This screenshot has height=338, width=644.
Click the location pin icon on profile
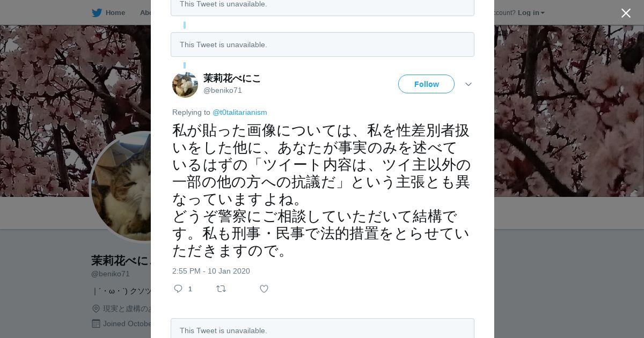(96, 308)
